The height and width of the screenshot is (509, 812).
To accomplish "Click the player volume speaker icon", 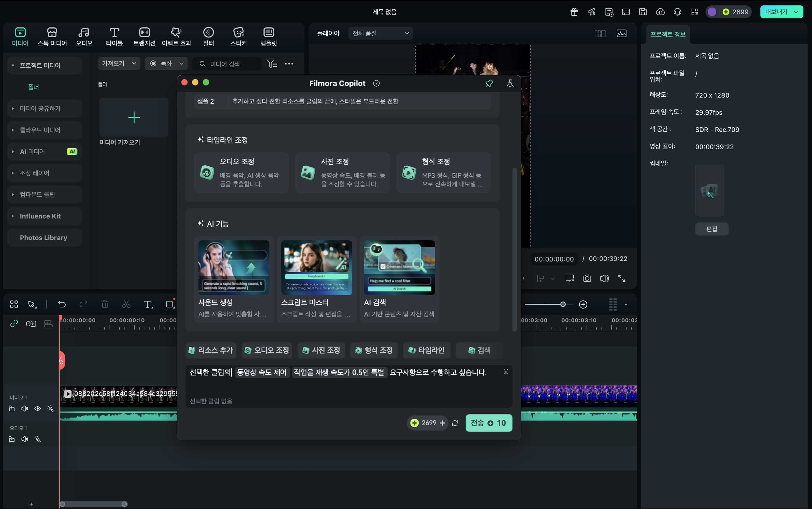I will (604, 278).
